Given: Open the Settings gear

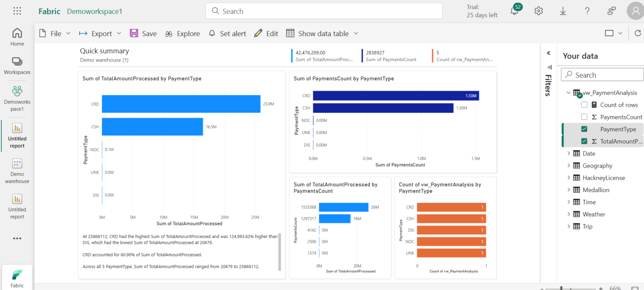Looking at the screenshot, I should click(x=539, y=11).
